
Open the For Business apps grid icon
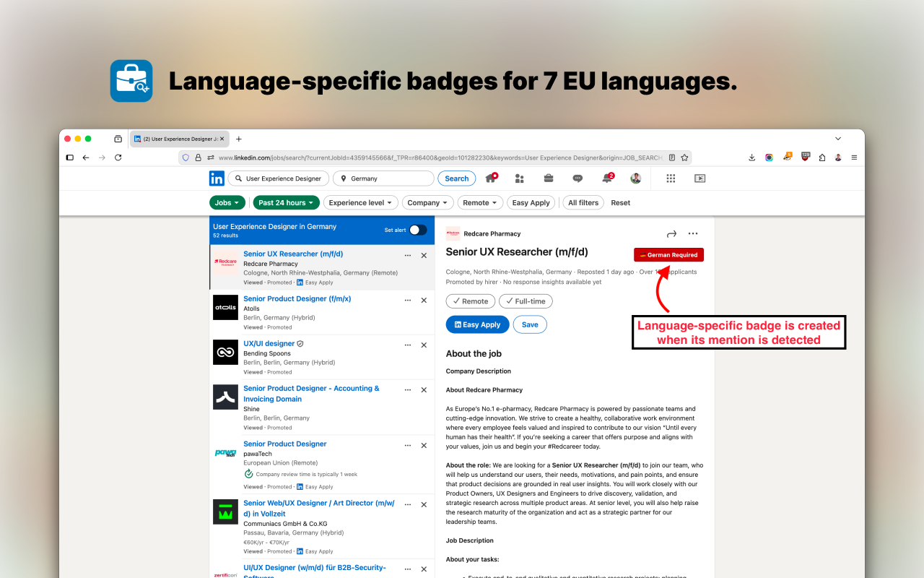(x=671, y=178)
